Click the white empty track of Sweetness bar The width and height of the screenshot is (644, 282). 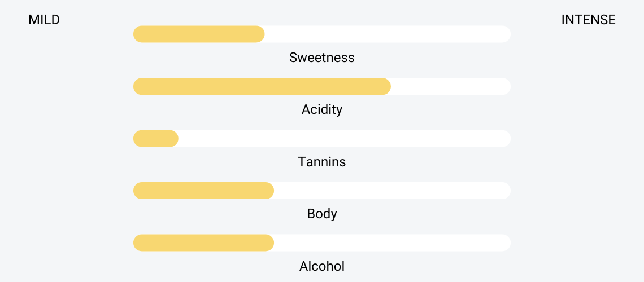[x=388, y=34]
